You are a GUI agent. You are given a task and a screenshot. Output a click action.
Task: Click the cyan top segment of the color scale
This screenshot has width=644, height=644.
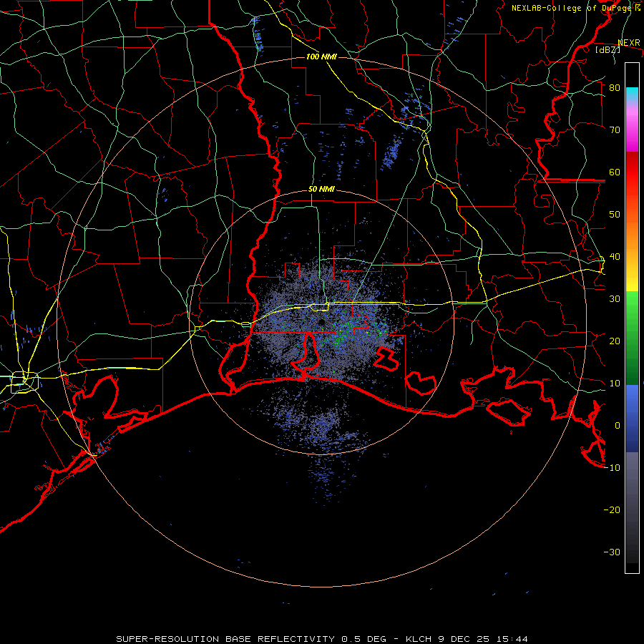tap(632, 94)
